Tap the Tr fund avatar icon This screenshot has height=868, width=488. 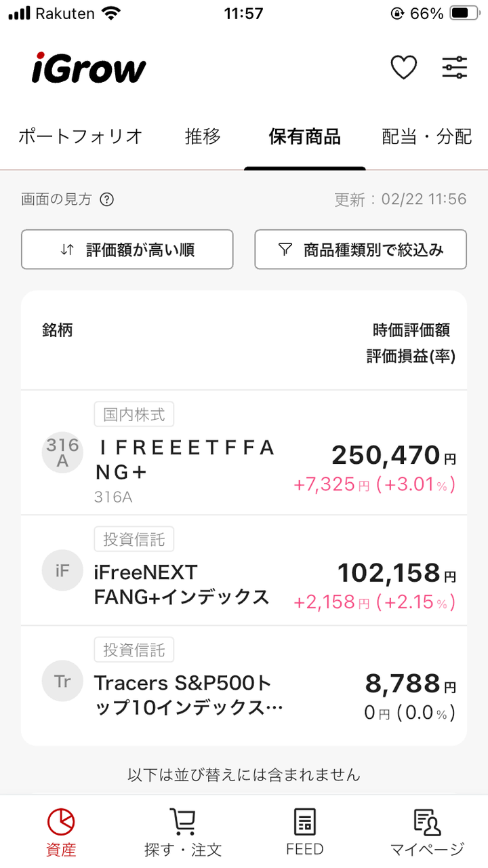(62, 681)
